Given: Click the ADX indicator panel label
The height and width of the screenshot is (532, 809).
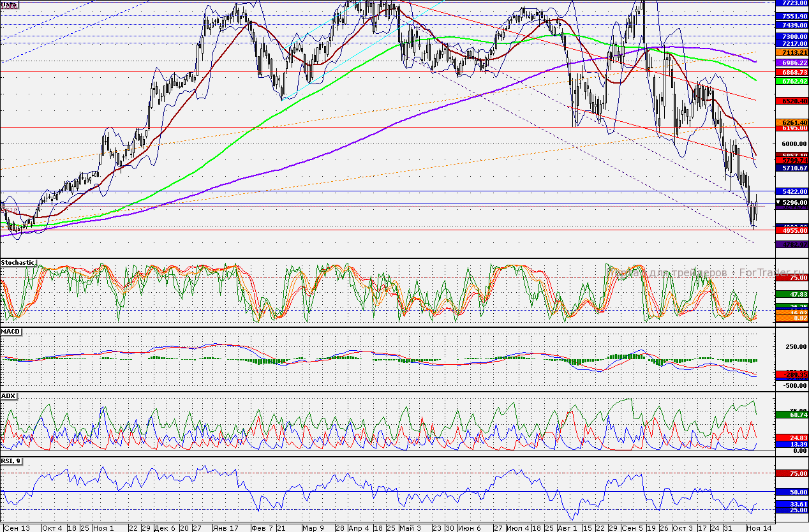Looking at the screenshot, I should [8, 395].
